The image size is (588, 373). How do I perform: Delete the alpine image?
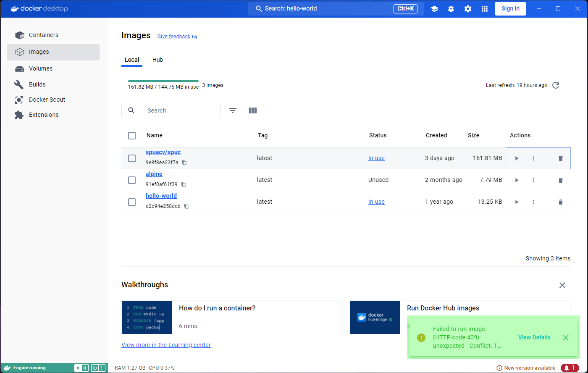pos(560,180)
